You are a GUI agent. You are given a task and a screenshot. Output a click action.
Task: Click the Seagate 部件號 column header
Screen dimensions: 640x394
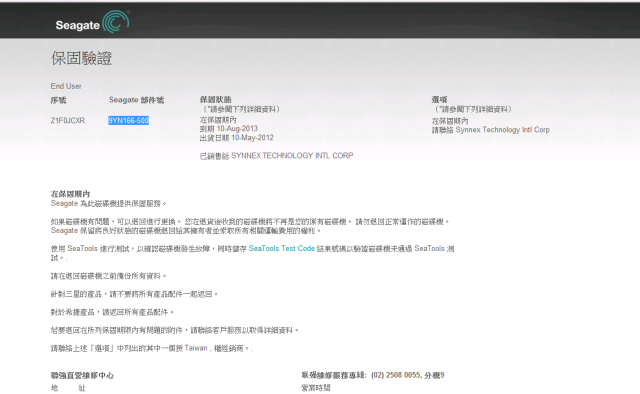coord(136,100)
